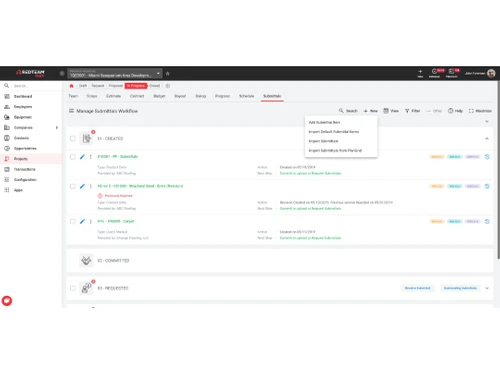Click Filter in the workflow toolbar
The image size is (500, 375).
click(x=412, y=111)
